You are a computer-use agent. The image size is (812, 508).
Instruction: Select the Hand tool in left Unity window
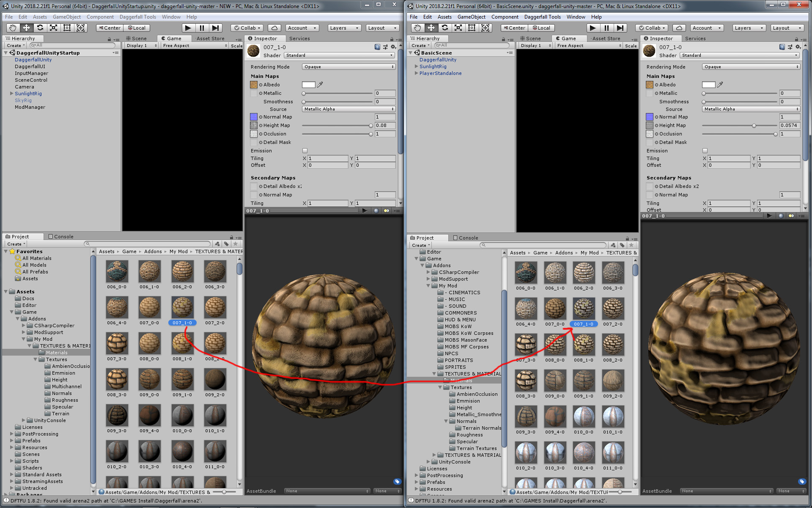pos(13,28)
